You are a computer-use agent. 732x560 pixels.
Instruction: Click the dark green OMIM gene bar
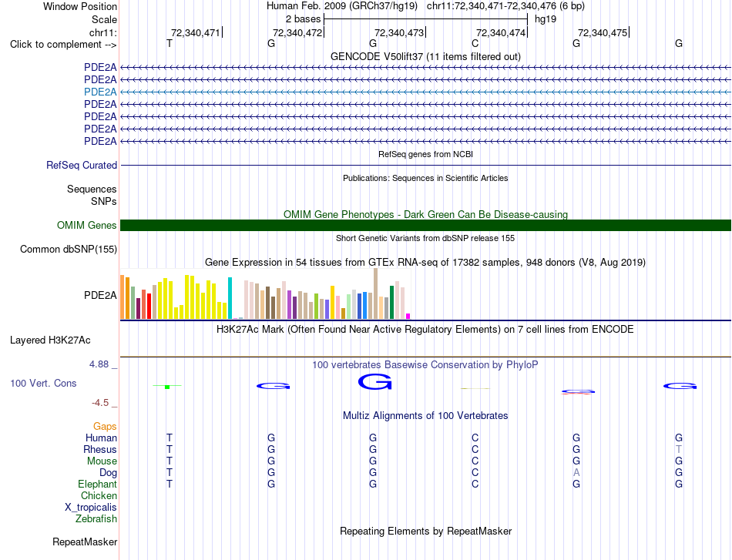[x=425, y=226]
